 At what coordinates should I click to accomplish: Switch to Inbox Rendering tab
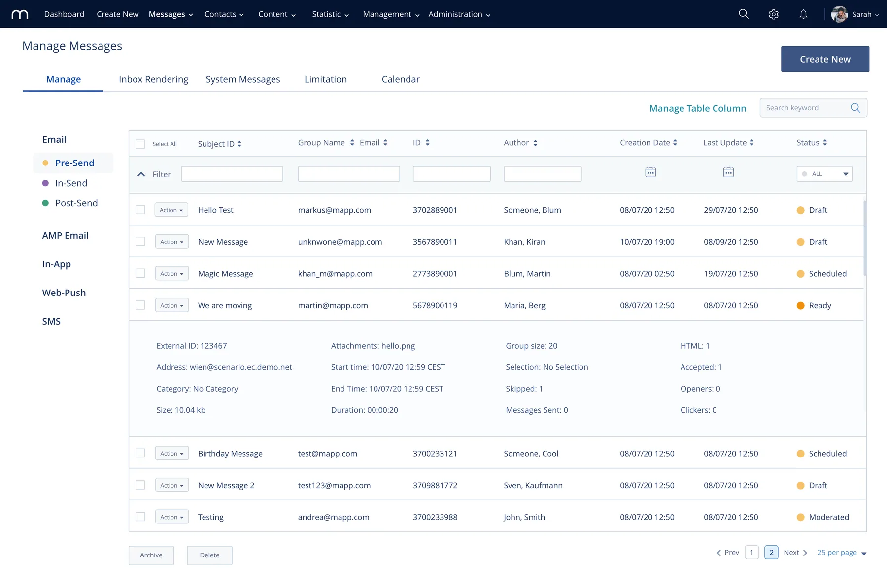[153, 79]
